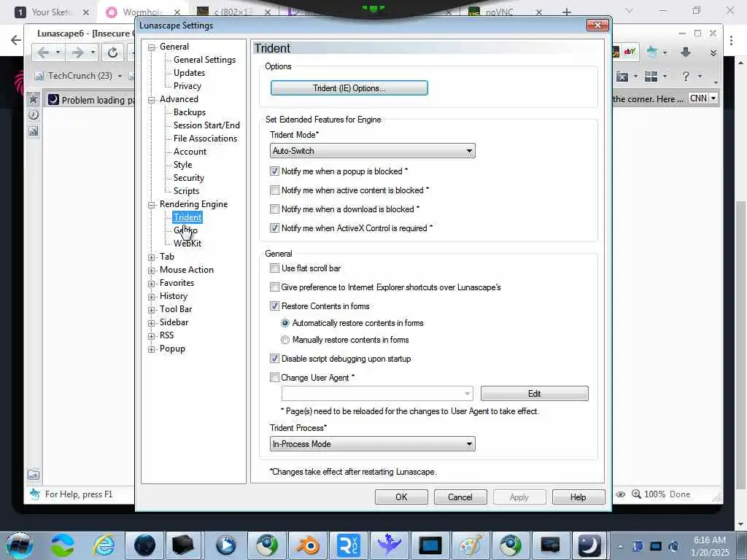This screenshot has height=560, width=747.
Task: Click OK in Lunascape Settings
Action: (x=401, y=497)
